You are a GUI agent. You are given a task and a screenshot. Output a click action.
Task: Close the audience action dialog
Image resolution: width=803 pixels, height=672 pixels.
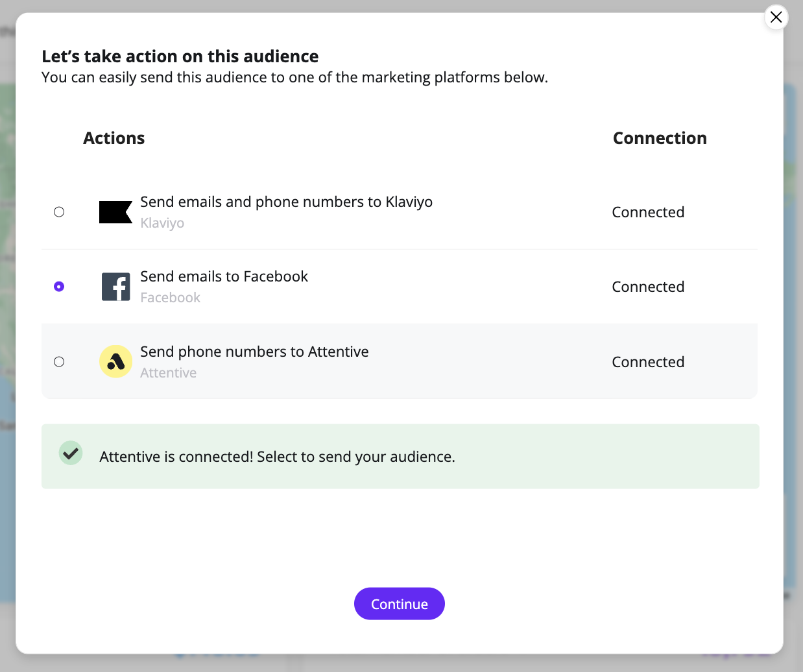[776, 17]
